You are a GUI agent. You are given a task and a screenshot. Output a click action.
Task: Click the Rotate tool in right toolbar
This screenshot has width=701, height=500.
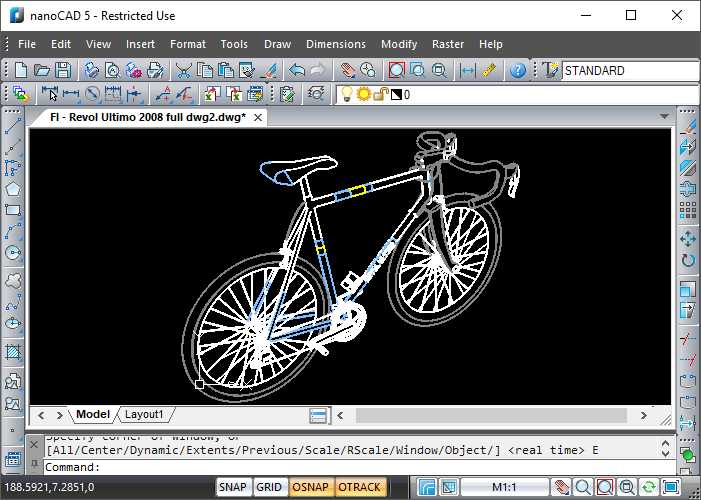click(687, 261)
